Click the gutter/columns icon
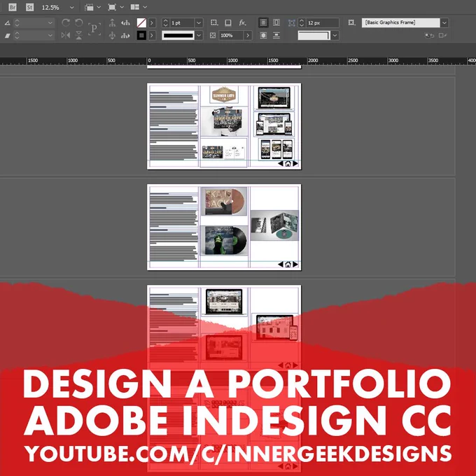This screenshot has width=476, height=476. (x=292, y=23)
